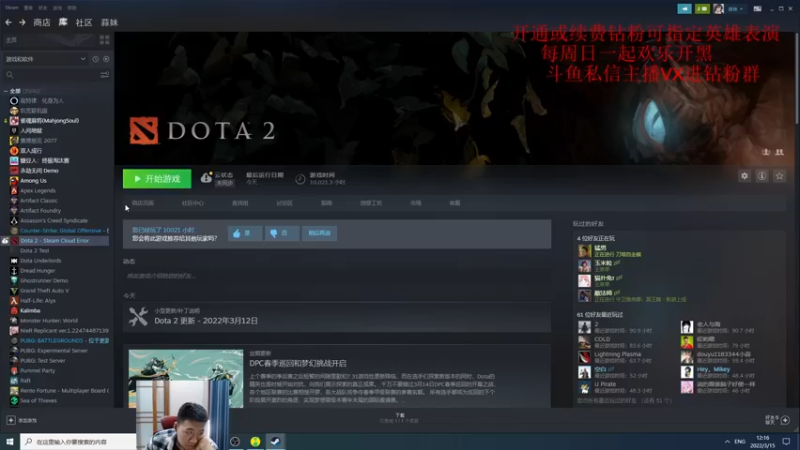Select PUBG: BATTLEGROUNDS in the library

click(64, 341)
